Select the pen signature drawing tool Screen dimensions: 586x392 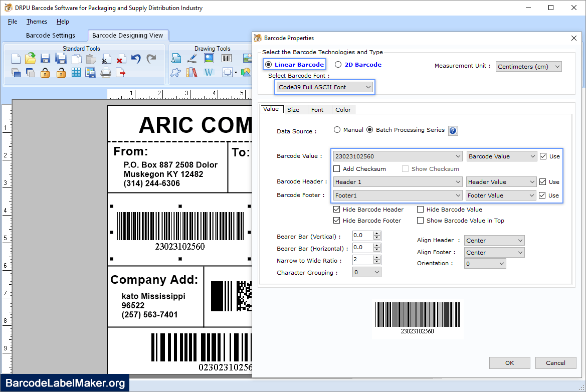(x=192, y=58)
